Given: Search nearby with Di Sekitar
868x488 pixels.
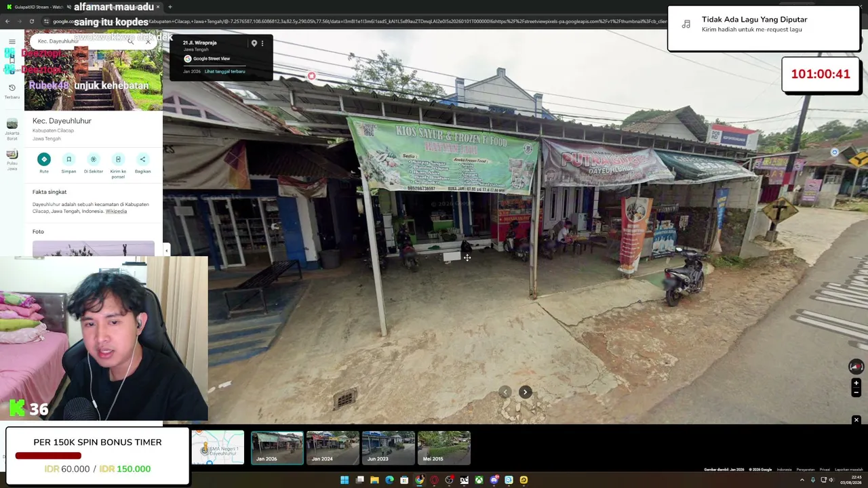Looking at the screenshot, I should point(94,163).
